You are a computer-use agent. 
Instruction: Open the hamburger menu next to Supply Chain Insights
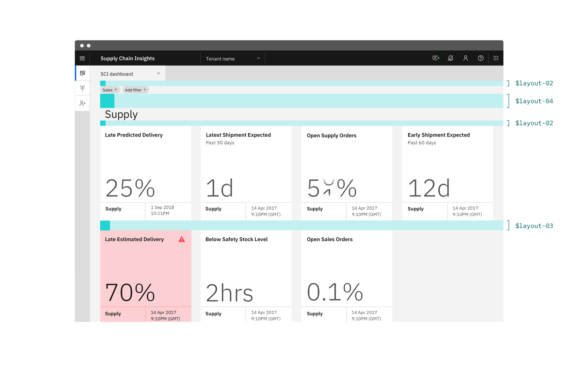point(82,58)
